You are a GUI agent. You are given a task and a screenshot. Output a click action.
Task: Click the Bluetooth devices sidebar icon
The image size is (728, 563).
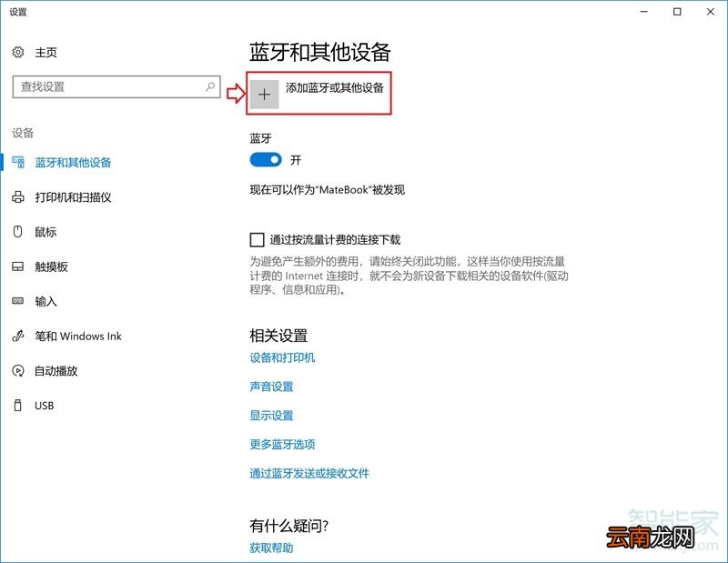click(x=18, y=162)
